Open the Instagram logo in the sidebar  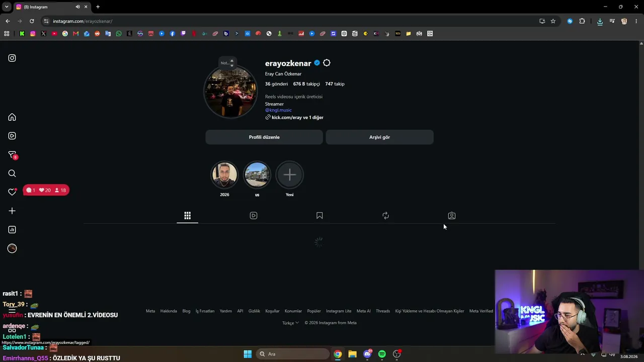coord(12,58)
